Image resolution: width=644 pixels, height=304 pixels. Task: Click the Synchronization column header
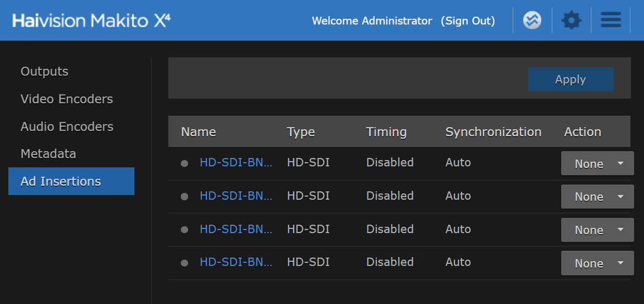[493, 132]
